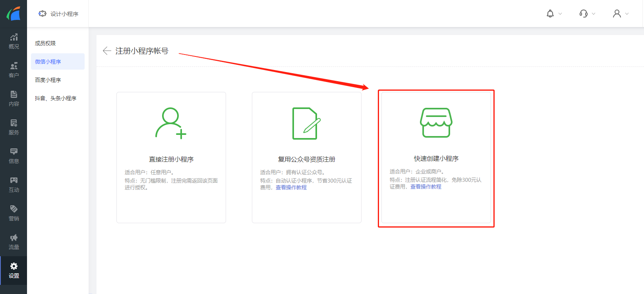Go to 客户 customers section
This screenshot has height=294, width=644.
click(14, 70)
